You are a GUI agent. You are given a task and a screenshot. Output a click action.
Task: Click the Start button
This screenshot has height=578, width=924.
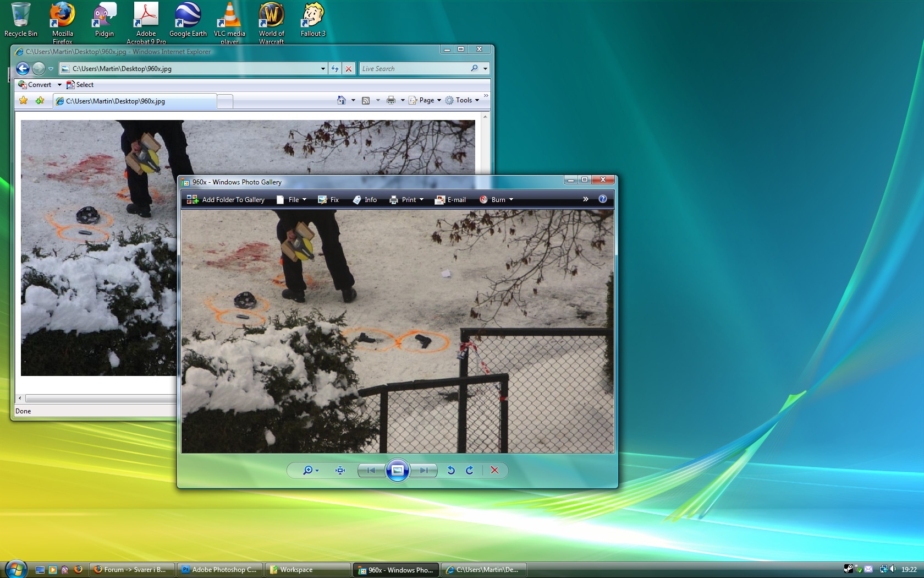pos(16,569)
